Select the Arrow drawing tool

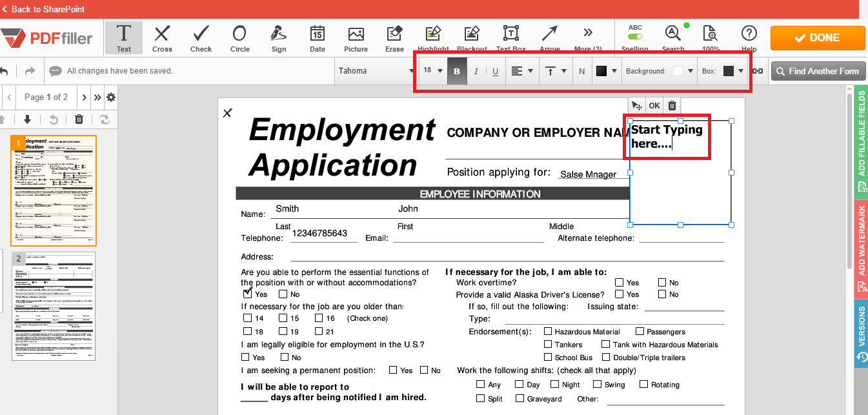[x=550, y=38]
